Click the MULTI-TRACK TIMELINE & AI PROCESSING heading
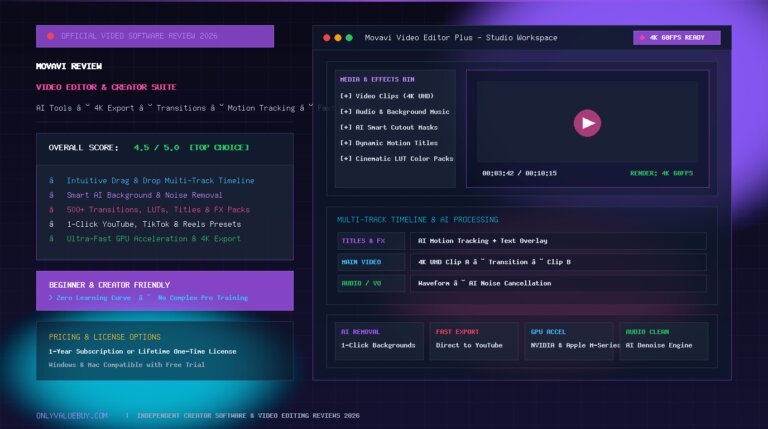 pyautogui.click(x=417, y=220)
